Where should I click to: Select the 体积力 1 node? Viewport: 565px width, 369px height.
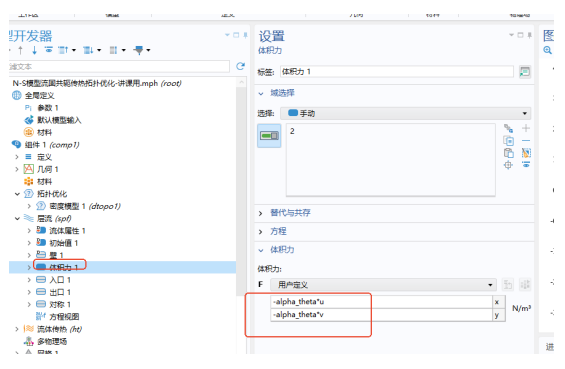click(x=63, y=267)
